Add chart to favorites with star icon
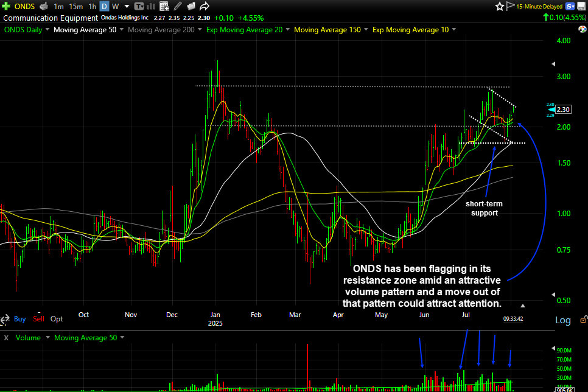 500,6
